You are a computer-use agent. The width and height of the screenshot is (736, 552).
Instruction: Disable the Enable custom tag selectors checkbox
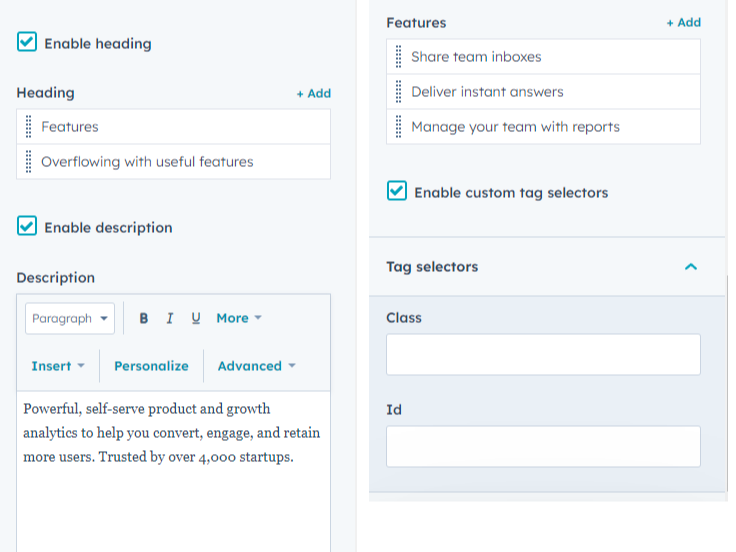tap(397, 192)
